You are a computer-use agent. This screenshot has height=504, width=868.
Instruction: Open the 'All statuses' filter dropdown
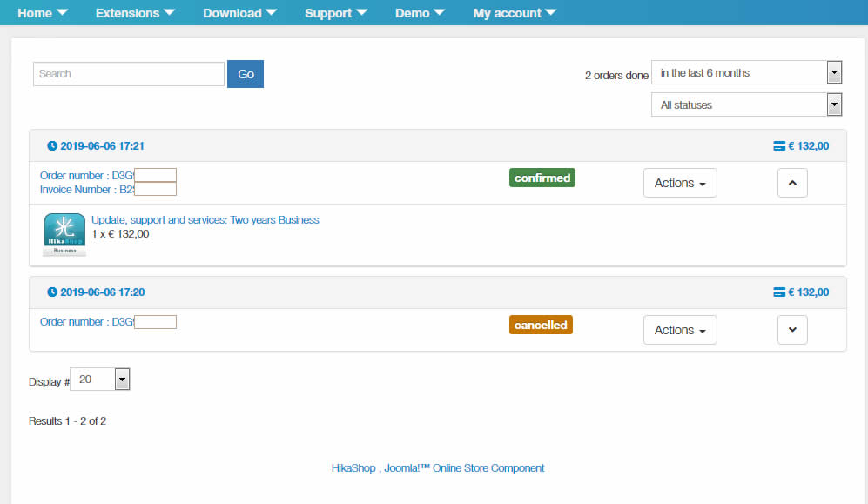coord(746,105)
